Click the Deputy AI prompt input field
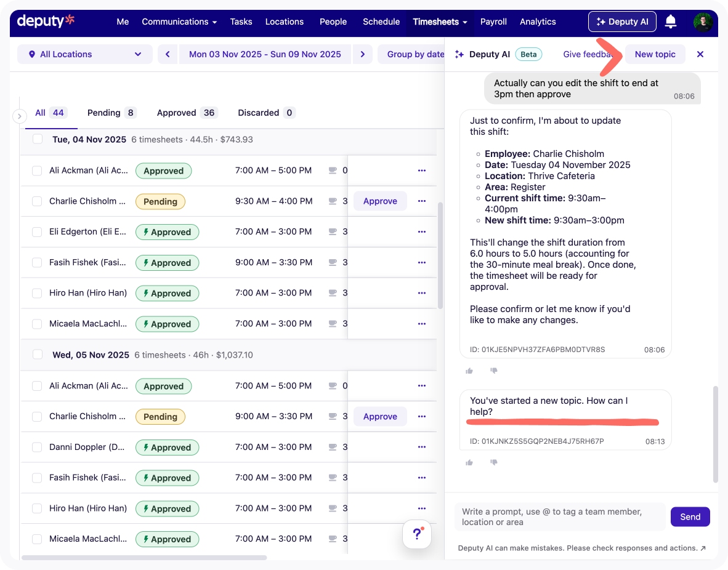This screenshot has width=728, height=570. pyautogui.click(x=559, y=517)
